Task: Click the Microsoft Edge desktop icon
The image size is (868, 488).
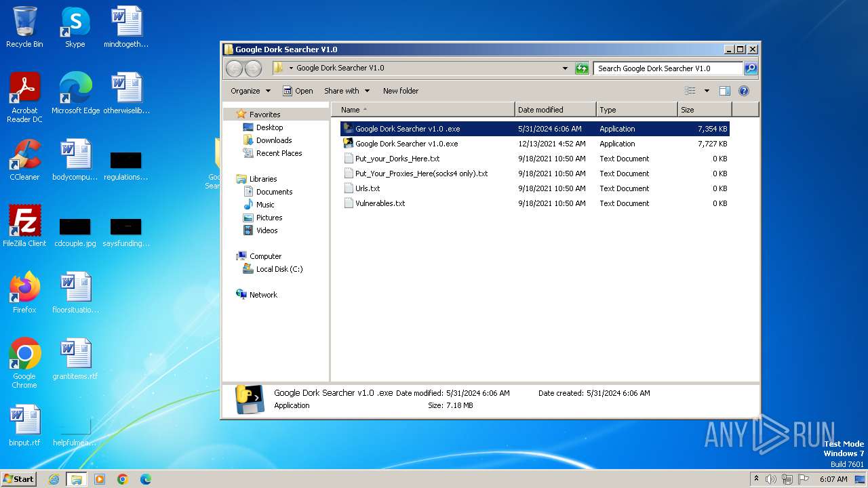Action: (75, 94)
